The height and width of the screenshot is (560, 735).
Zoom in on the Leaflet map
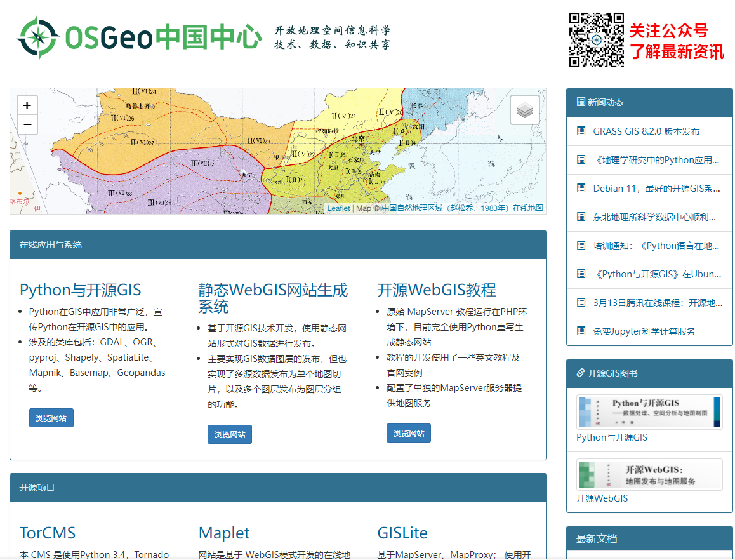tap(27, 106)
